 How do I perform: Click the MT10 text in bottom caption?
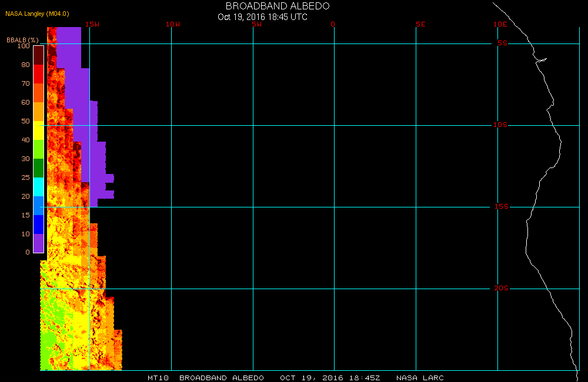[x=158, y=378]
